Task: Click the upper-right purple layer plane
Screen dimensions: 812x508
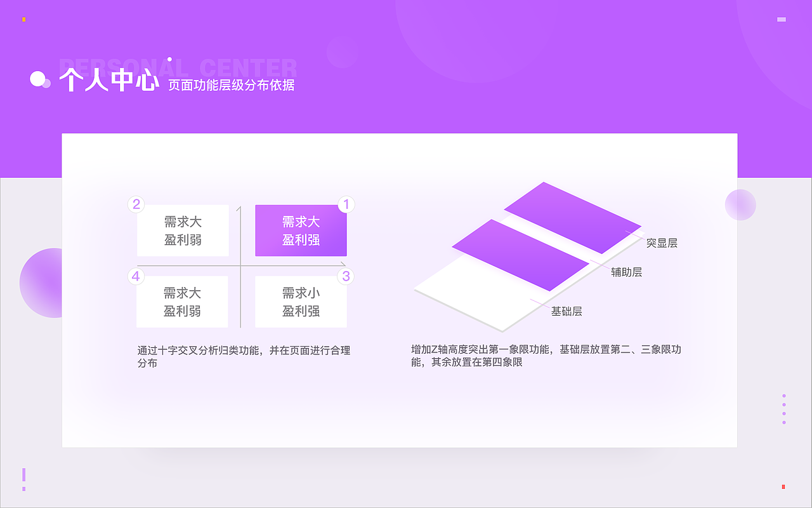Action: pos(573,218)
